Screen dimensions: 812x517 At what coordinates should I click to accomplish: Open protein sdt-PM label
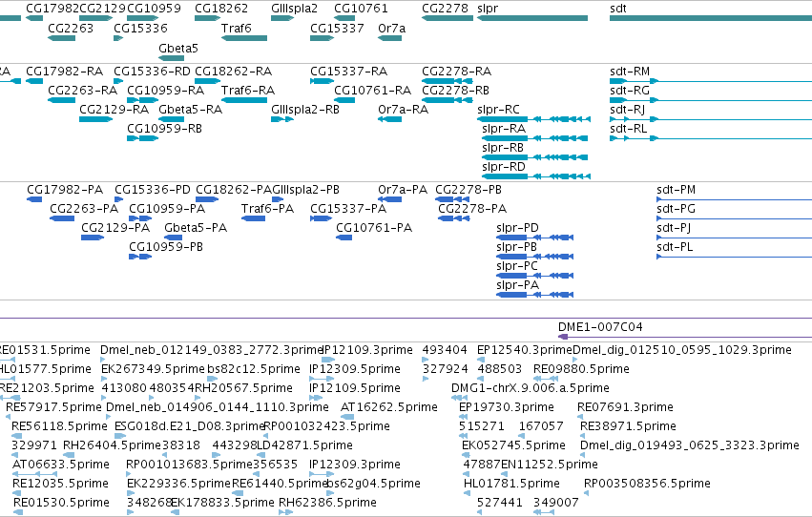tap(676, 190)
